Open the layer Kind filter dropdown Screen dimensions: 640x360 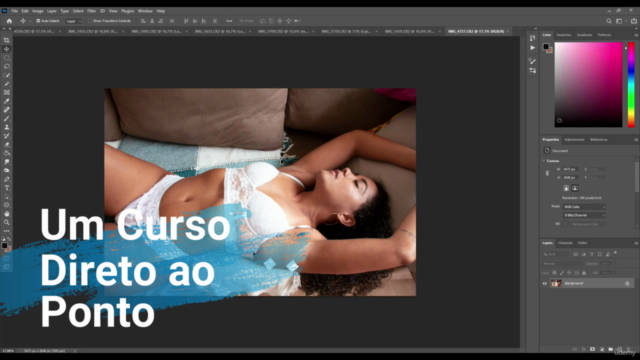[556, 254]
